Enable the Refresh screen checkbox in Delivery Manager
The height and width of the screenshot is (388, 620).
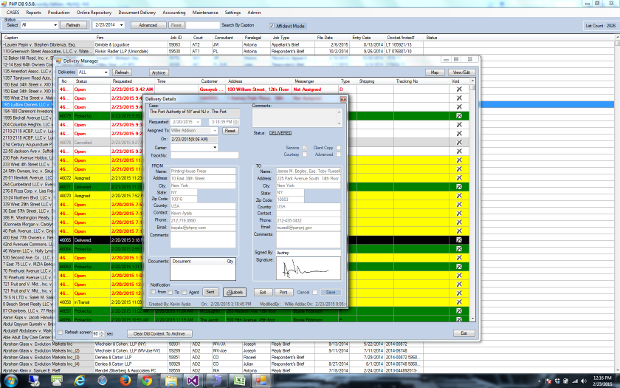[60, 333]
